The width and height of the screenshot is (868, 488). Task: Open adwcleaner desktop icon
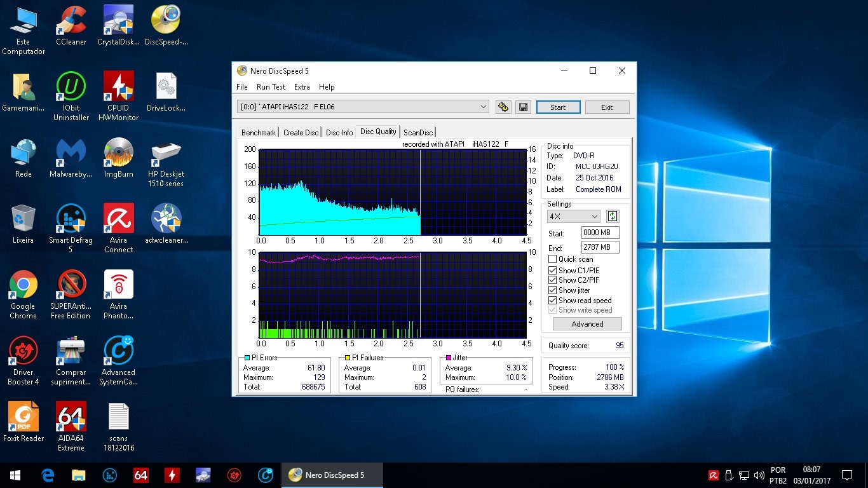coord(166,224)
